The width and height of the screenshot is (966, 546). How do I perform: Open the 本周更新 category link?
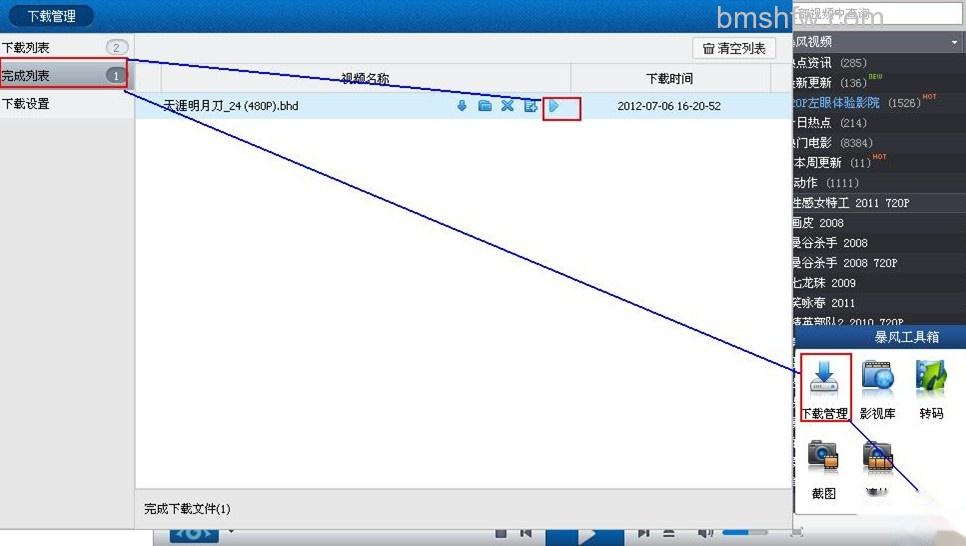831,163
